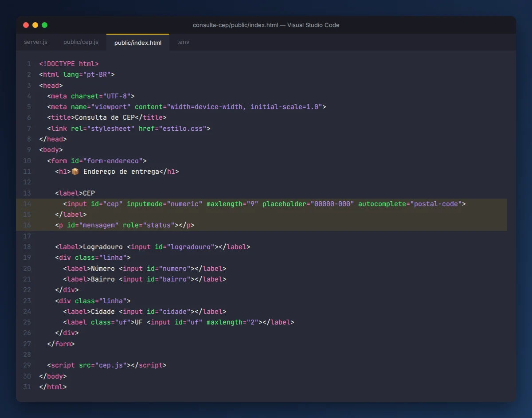532x418 pixels.
Task: Click the maxlength "2" value on line 25
Action: point(252,322)
